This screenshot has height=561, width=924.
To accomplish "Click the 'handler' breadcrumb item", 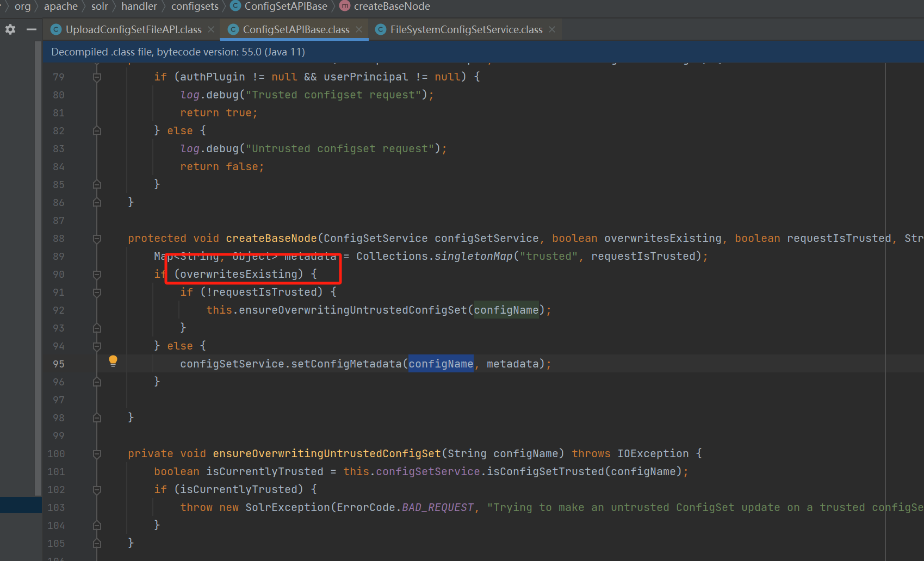I will [139, 6].
